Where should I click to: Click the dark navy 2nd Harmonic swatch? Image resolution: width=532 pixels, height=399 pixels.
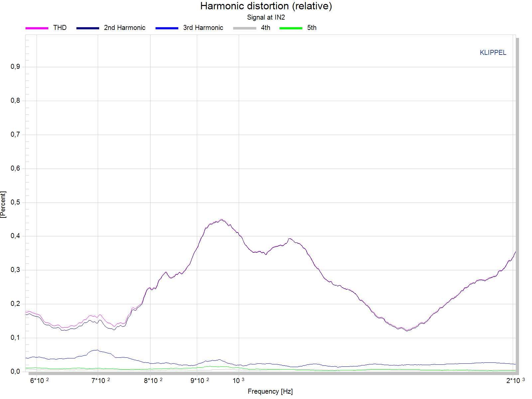coord(88,28)
